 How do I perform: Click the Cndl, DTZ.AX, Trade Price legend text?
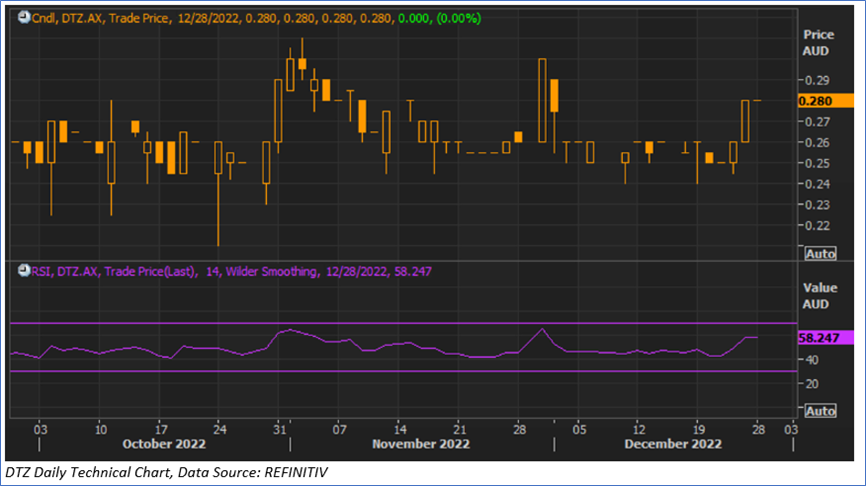pos(100,18)
